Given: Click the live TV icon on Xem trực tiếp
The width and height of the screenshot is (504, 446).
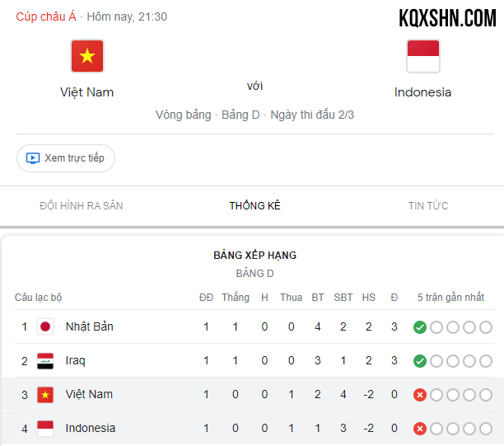Looking at the screenshot, I should (33, 158).
